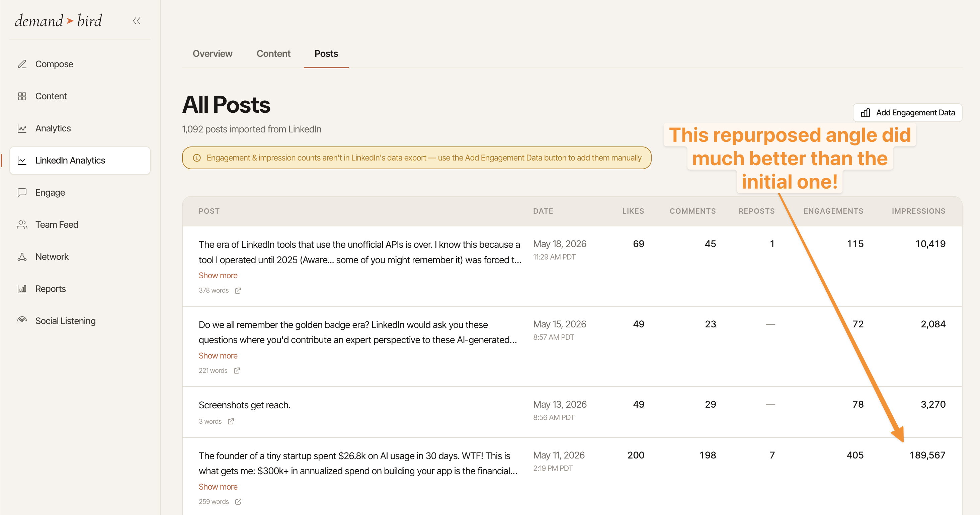Click the Analytics chart icon
980x515 pixels.
tap(22, 128)
